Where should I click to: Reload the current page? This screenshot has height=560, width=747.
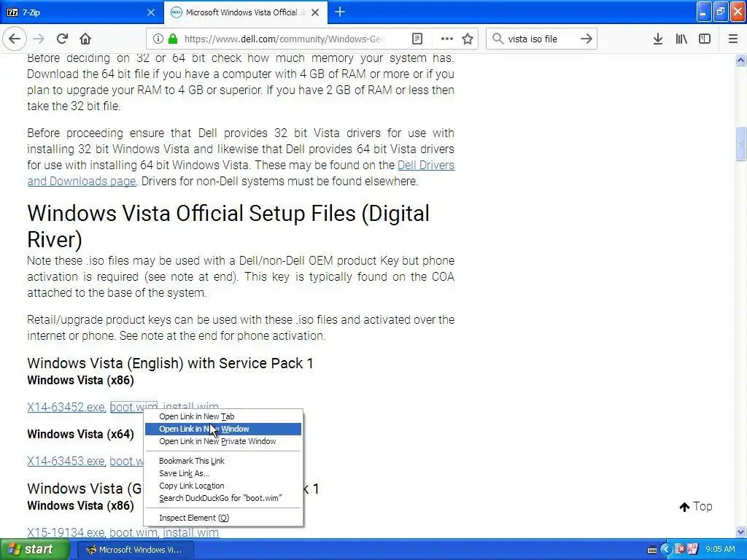click(62, 39)
